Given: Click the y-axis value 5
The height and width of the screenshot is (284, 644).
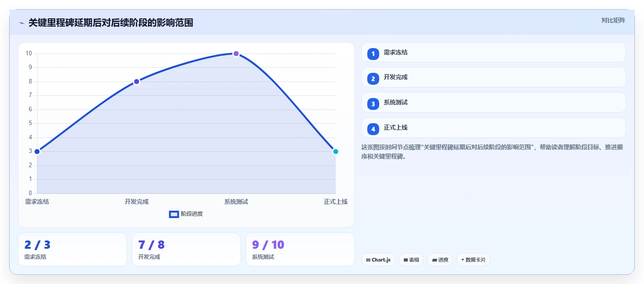Looking at the screenshot, I should point(30,123).
